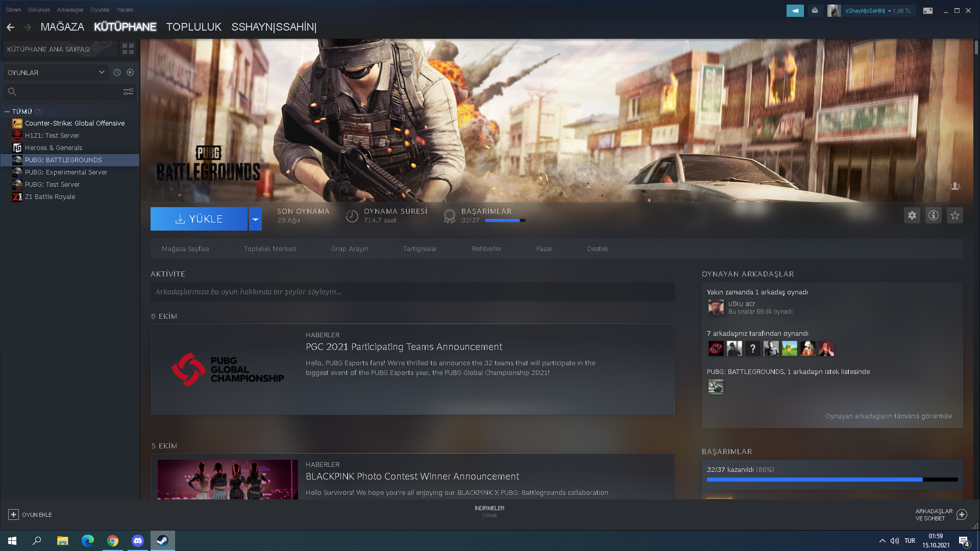The width and height of the screenshot is (980, 551).
Task: Open SSHAYN|SSAHİN| profile section
Action: (274, 27)
